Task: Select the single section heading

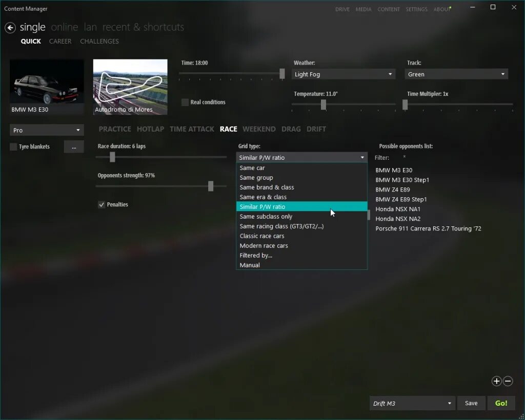Action: pos(32,27)
